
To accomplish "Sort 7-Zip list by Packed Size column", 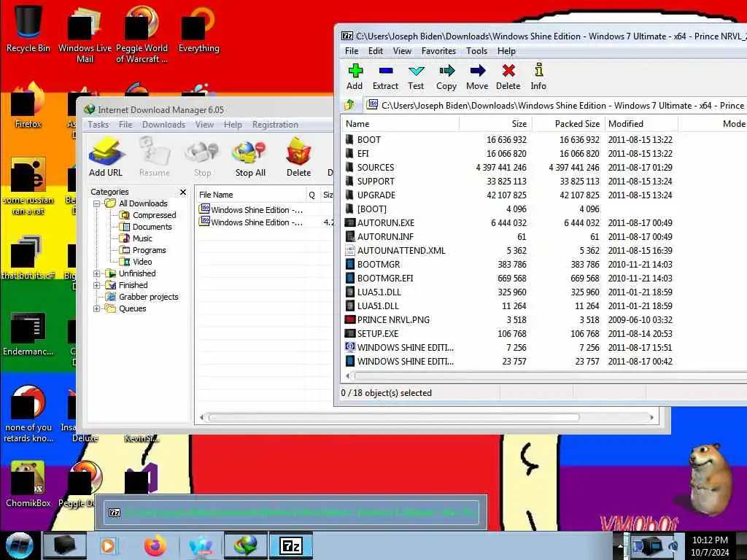I will pos(568,124).
